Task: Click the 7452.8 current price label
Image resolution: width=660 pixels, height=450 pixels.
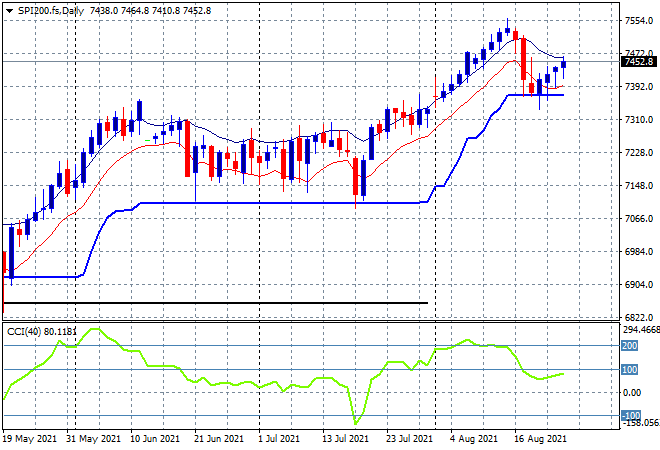Action: 639,62
